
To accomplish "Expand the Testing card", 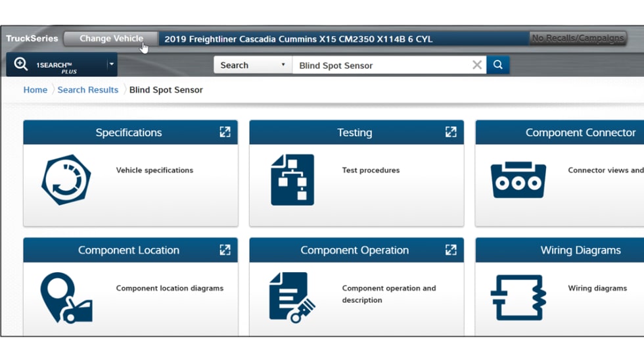I will [451, 132].
